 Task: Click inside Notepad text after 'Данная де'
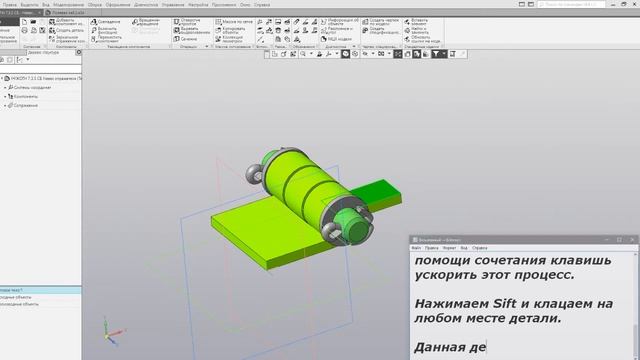(x=488, y=347)
